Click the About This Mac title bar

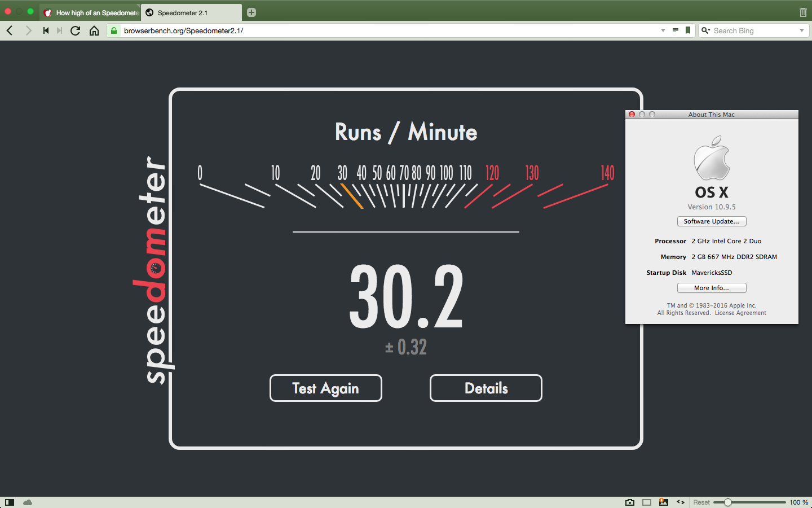tap(712, 115)
